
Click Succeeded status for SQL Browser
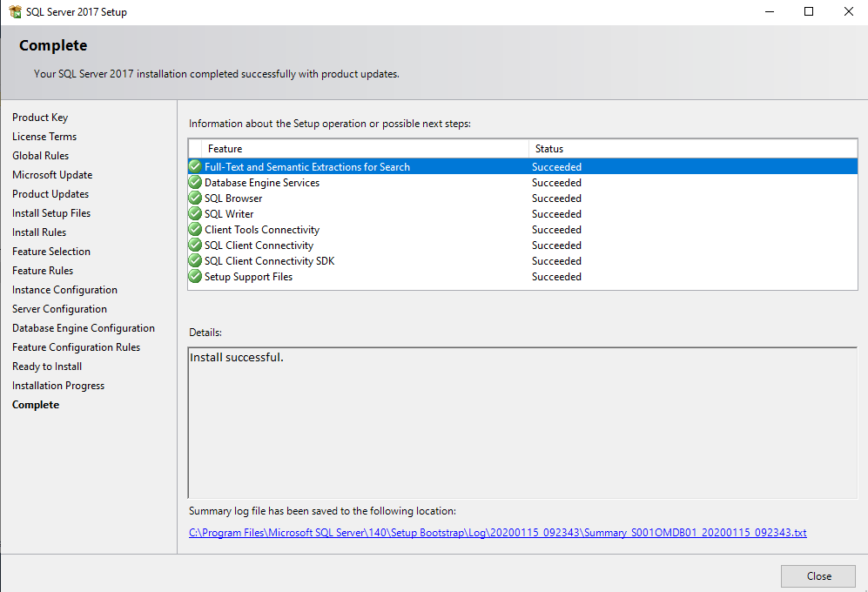556,198
